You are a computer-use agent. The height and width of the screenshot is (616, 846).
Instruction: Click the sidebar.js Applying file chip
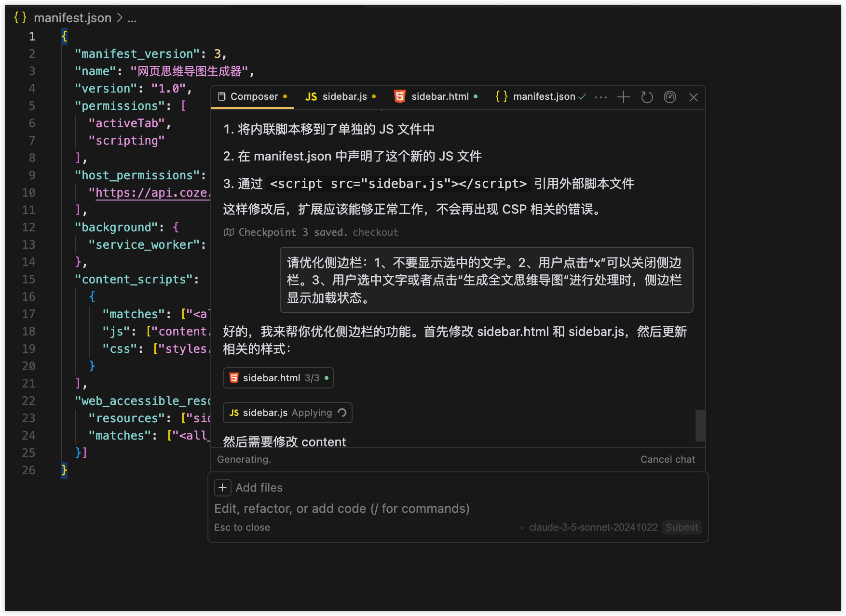coord(287,413)
